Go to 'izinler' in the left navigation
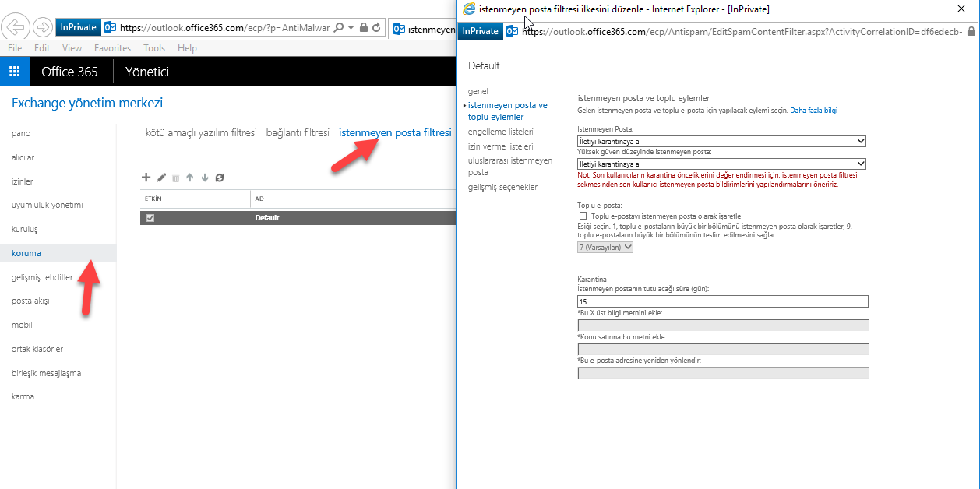The height and width of the screenshot is (489, 980). click(23, 181)
